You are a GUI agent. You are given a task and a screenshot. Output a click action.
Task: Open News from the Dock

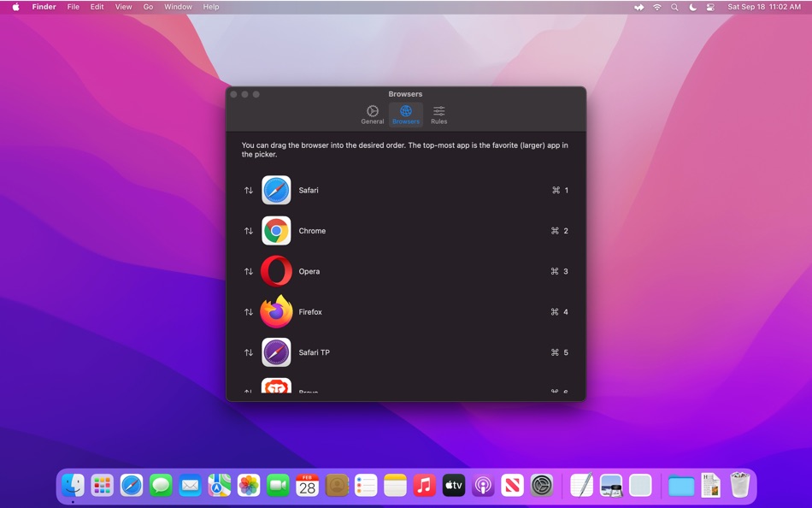pyautogui.click(x=512, y=486)
